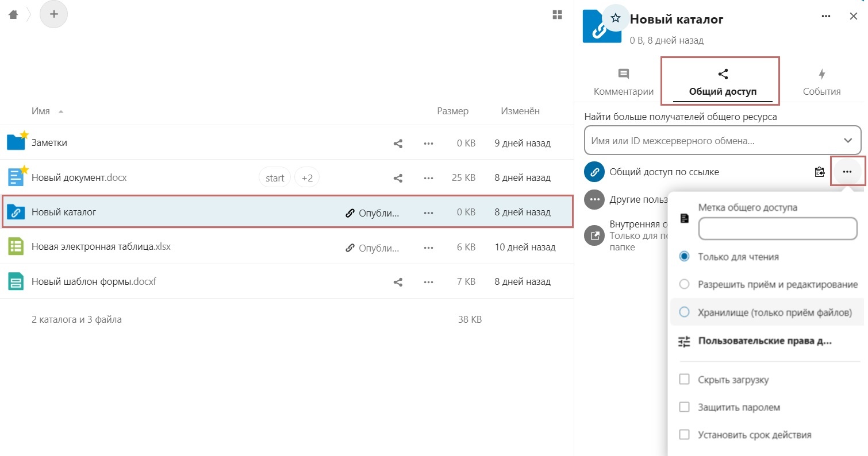868x456 pixels.
Task: Open share icon for Заметки folder
Action: (x=398, y=143)
